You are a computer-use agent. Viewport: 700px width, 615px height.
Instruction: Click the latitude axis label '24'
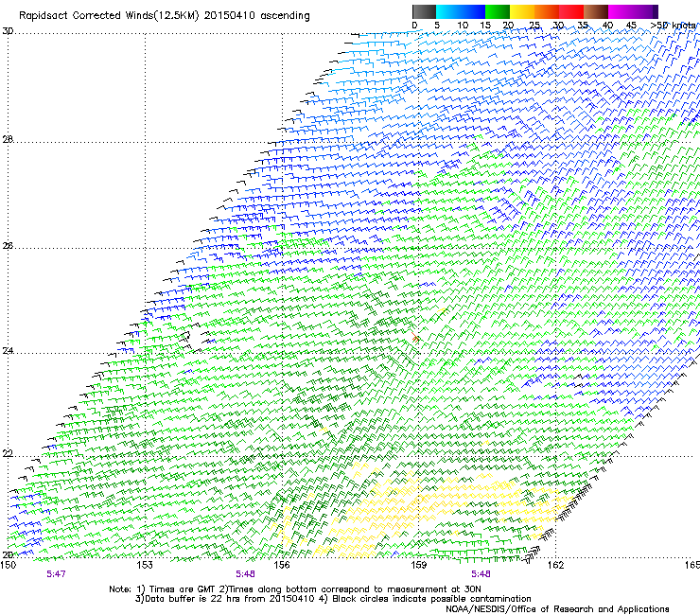click(x=8, y=351)
